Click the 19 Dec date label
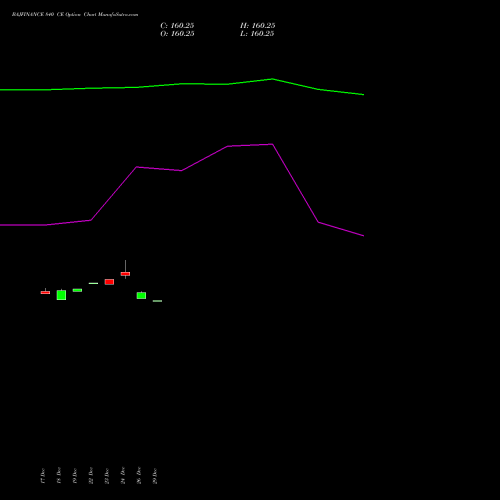 pos(75,476)
